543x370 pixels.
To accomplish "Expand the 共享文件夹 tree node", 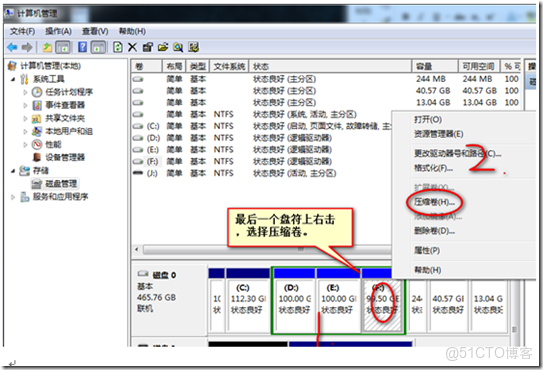I will pos(25,118).
